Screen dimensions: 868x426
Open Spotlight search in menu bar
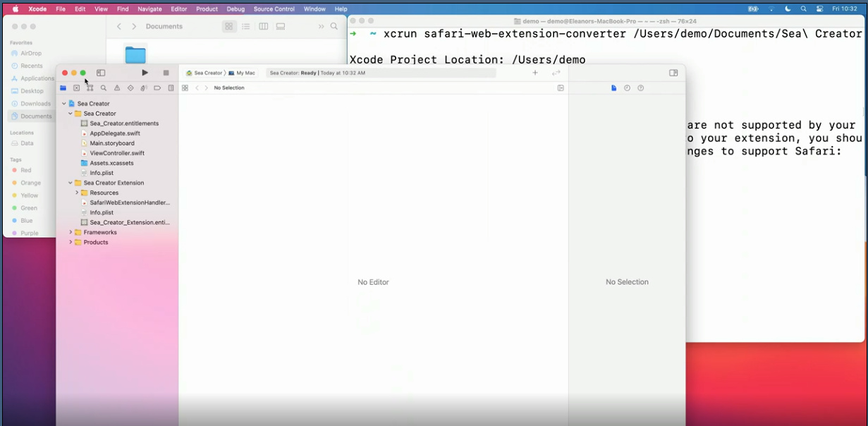[x=803, y=9]
